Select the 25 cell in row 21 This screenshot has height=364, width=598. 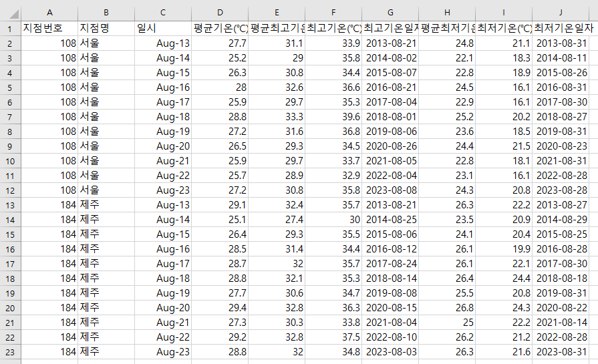pos(447,323)
